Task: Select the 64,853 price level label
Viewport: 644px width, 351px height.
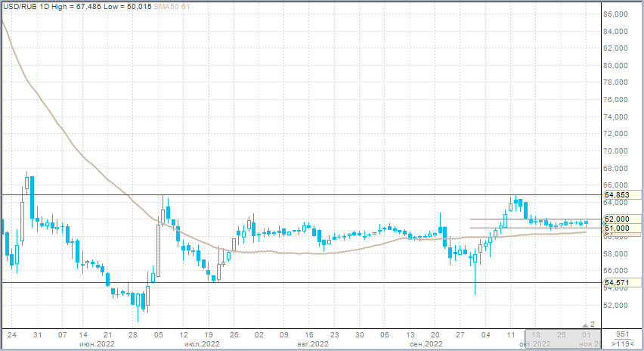Action: point(618,195)
